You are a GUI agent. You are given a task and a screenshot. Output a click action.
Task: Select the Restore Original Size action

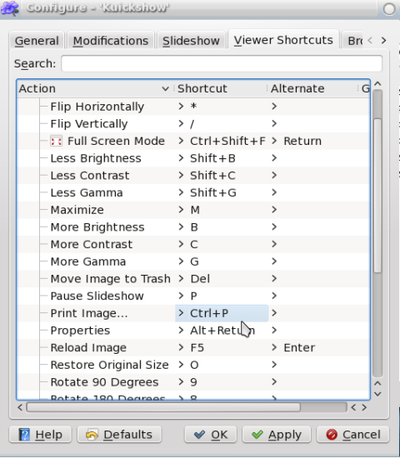(x=109, y=365)
